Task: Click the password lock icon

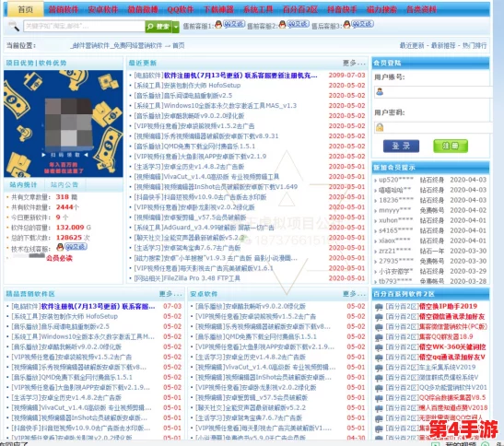Action: 380,127
